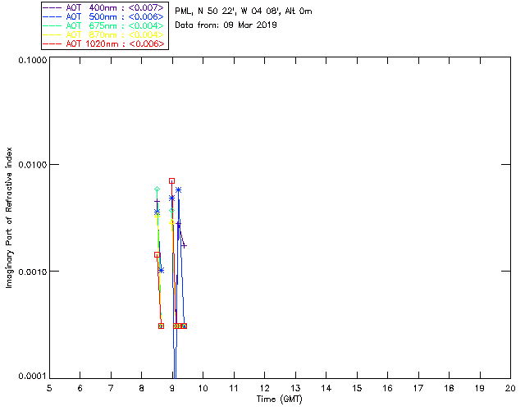Click the y-axis label 0.0010

[33, 272]
